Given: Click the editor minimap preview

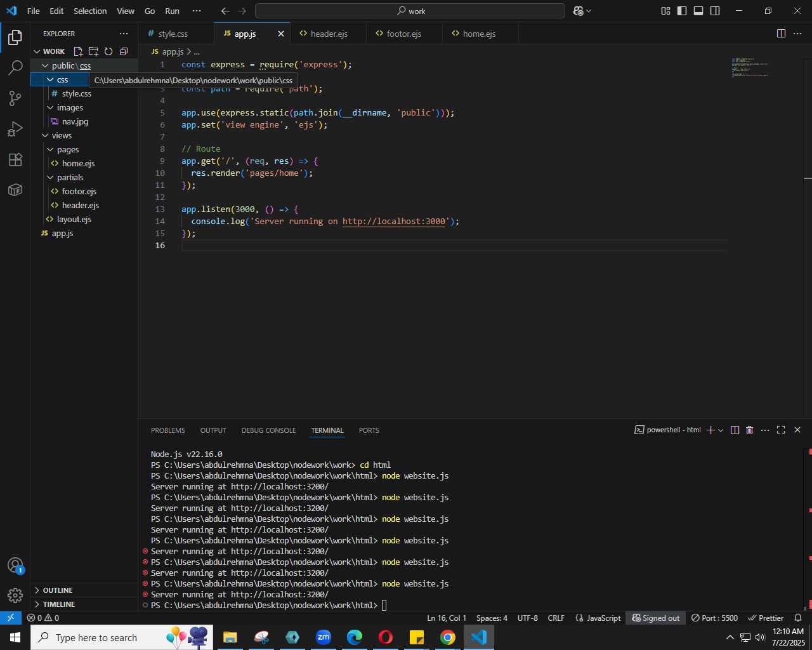Looking at the screenshot, I should (x=750, y=67).
